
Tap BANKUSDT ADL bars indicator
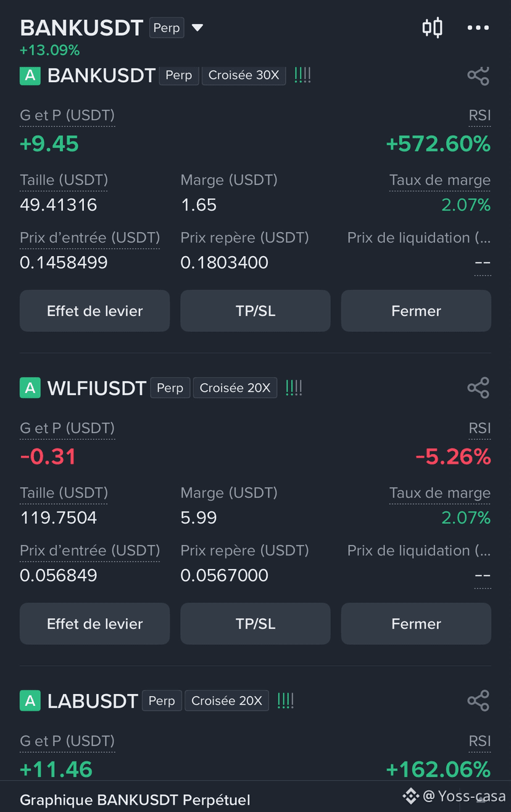302,75
